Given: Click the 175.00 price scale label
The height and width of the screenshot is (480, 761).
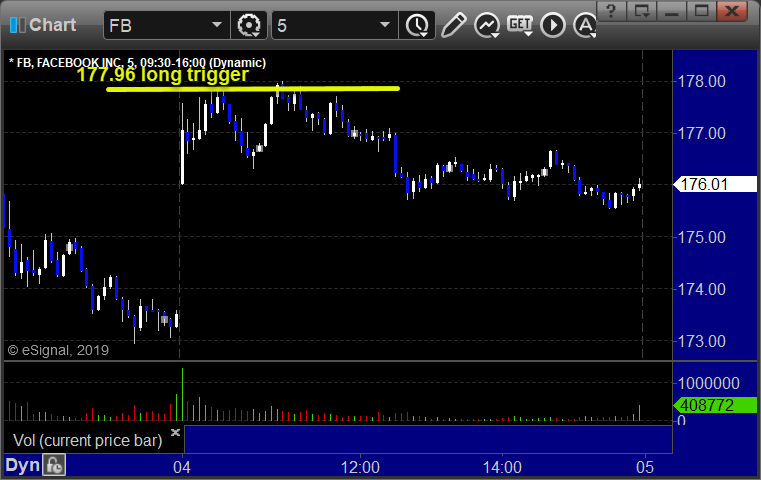Looking at the screenshot, I should pos(701,237).
